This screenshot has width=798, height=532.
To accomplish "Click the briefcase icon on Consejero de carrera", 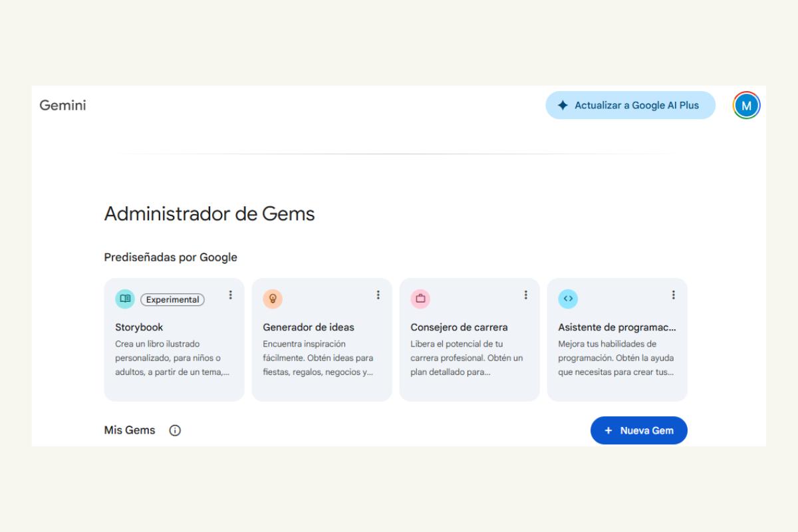I will pos(420,299).
